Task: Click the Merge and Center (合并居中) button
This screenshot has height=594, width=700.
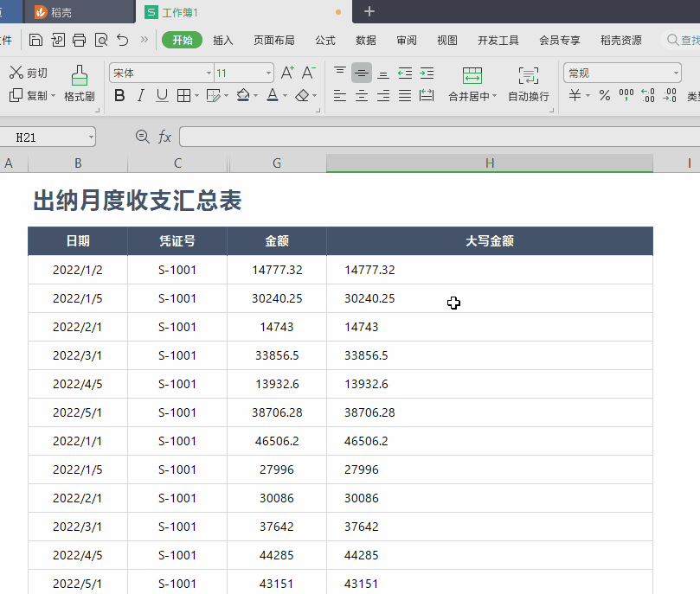Action: pyautogui.click(x=472, y=84)
